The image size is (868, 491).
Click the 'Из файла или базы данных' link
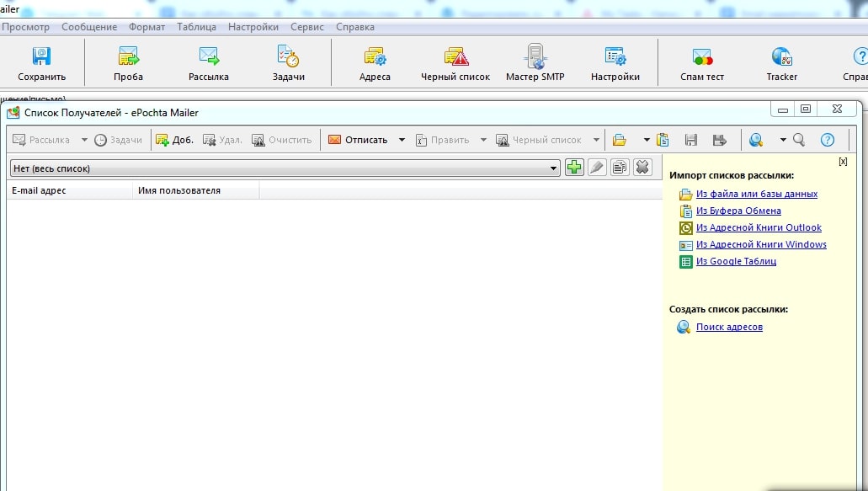coord(756,194)
